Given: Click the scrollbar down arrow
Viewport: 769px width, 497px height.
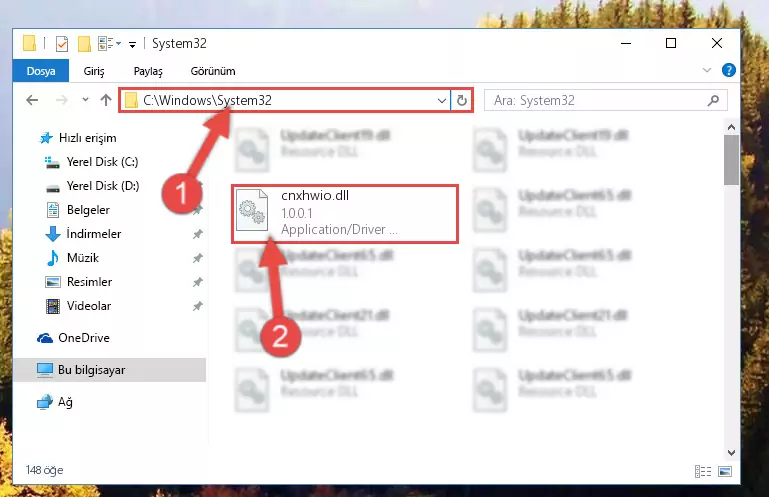Looking at the screenshot, I should click(731, 452).
